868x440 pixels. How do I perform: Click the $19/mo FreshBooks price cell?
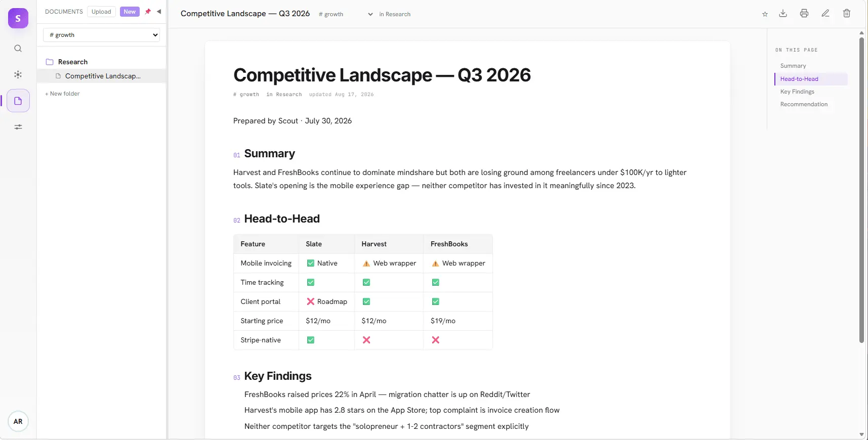[x=458, y=321]
